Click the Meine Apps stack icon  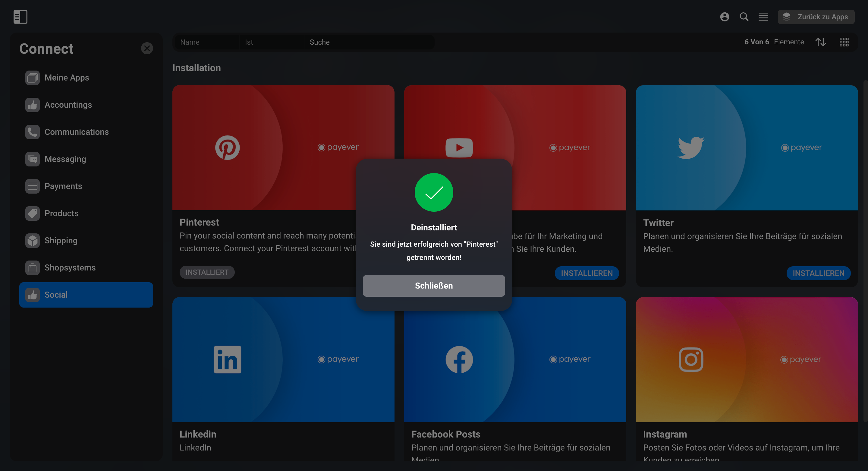(32, 77)
